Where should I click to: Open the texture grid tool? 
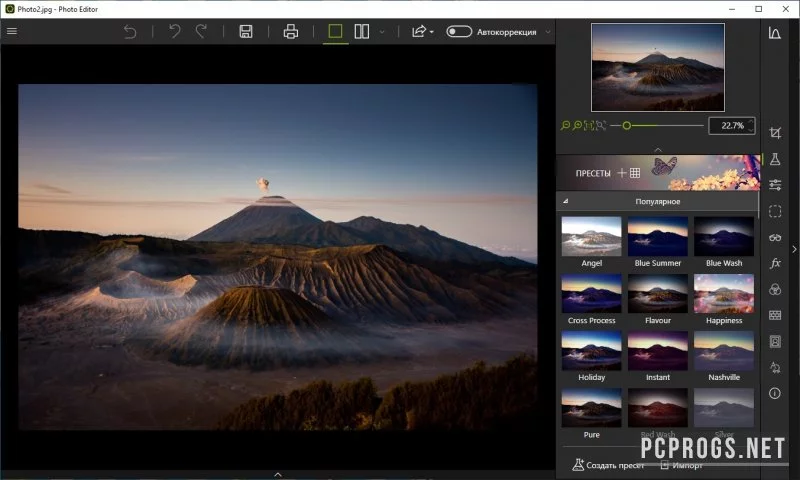pyautogui.click(x=775, y=315)
